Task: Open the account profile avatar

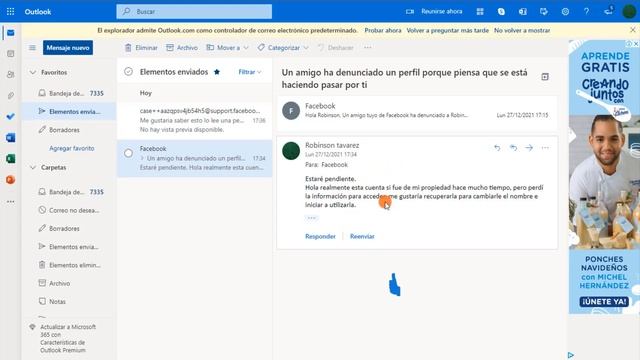Action: [629, 11]
